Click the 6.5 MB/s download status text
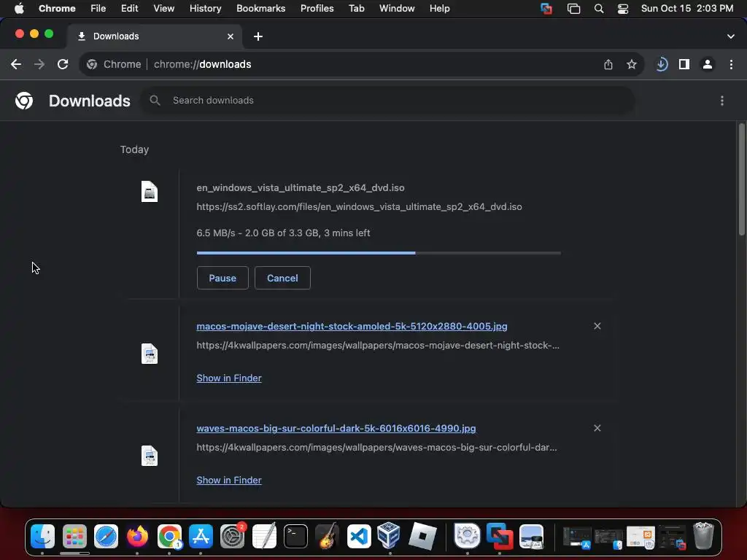 (x=284, y=233)
